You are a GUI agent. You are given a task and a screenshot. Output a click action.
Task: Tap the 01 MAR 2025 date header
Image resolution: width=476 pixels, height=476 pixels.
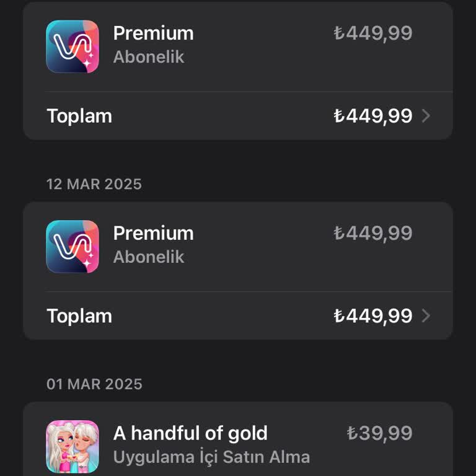(x=94, y=384)
